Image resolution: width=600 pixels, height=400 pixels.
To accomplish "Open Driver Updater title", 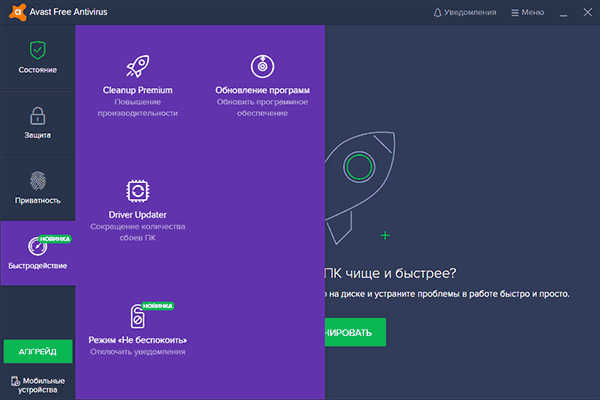I will pyautogui.click(x=138, y=215).
